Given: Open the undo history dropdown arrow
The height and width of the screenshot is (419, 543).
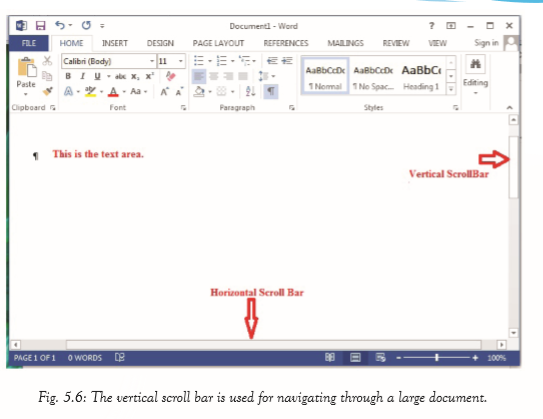Looking at the screenshot, I should [x=70, y=25].
